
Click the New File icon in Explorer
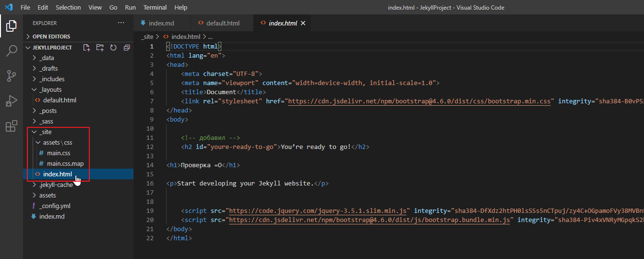[86, 48]
